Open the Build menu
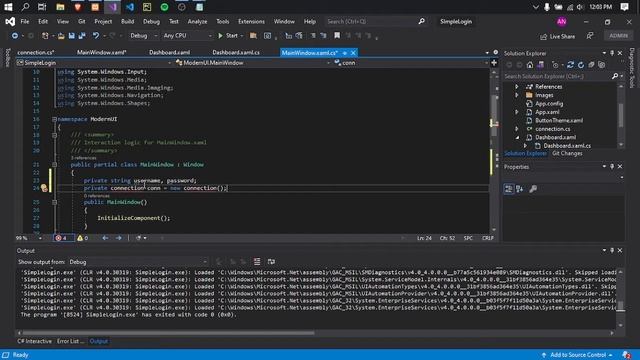This screenshot has height=360, width=640. 127,22
